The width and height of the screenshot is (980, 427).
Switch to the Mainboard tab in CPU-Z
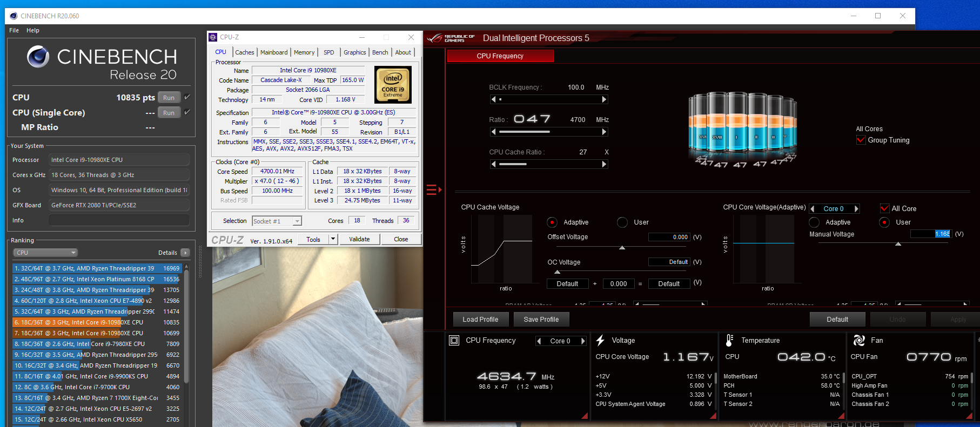[274, 52]
